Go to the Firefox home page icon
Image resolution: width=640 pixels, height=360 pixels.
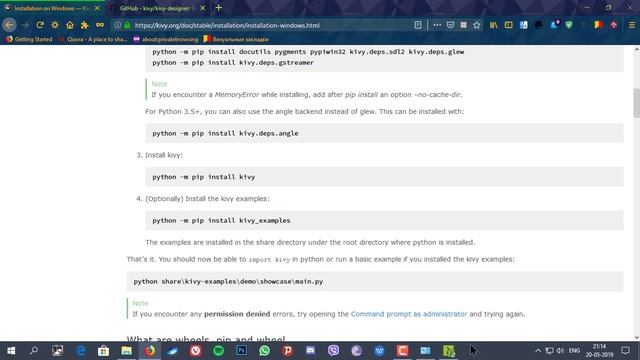tap(70, 25)
